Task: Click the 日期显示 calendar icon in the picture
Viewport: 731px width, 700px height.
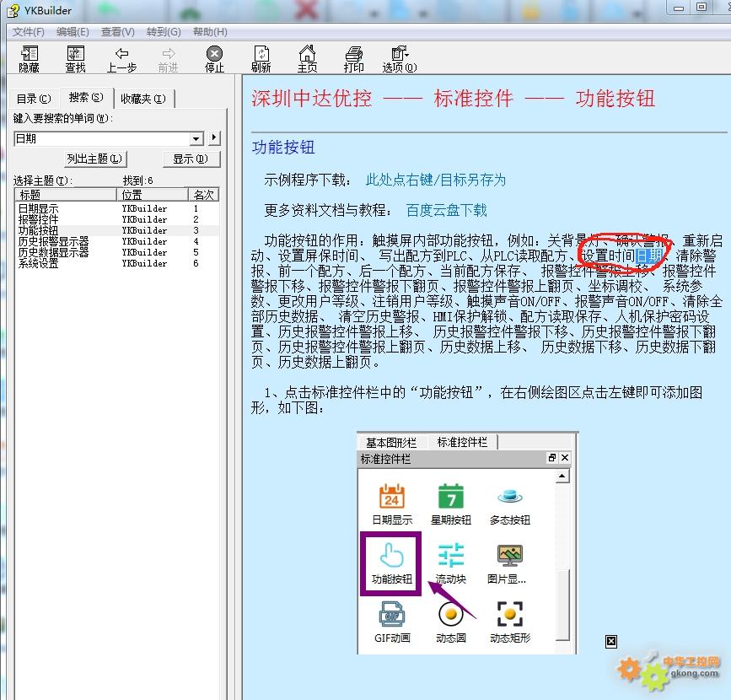Action: (391, 496)
